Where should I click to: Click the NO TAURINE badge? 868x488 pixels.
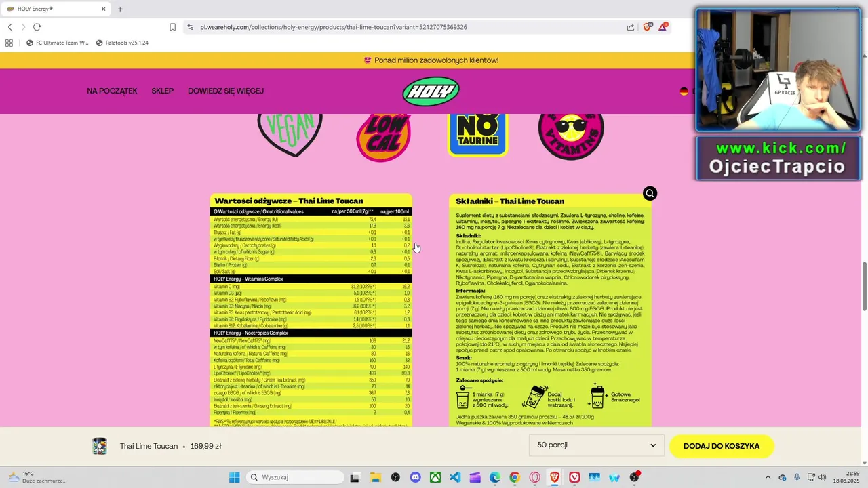coord(478,134)
